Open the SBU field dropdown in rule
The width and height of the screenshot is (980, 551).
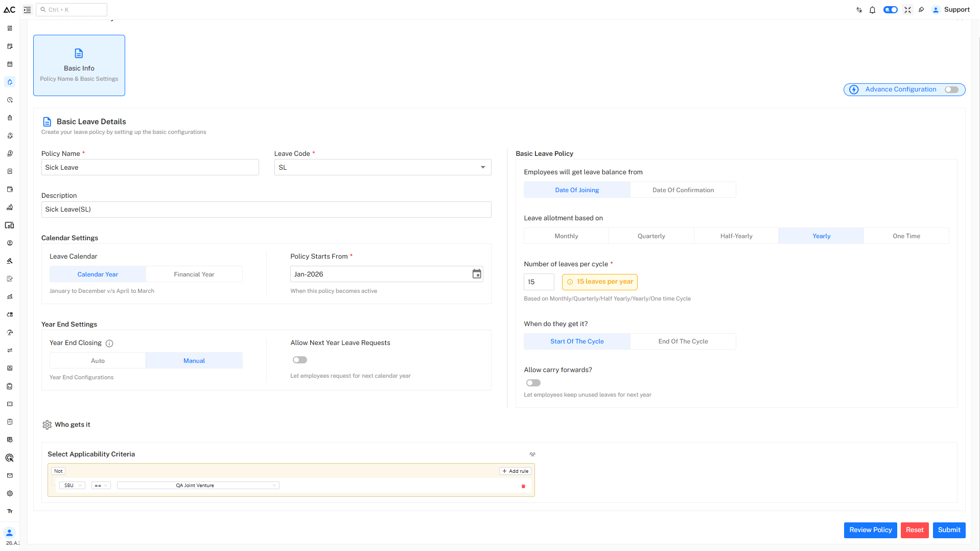tap(72, 486)
